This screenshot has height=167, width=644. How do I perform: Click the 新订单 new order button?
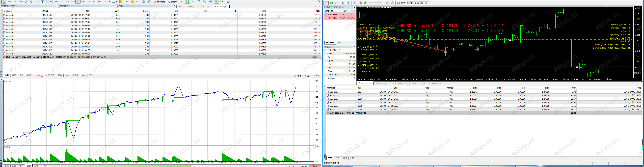click(x=173, y=2)
